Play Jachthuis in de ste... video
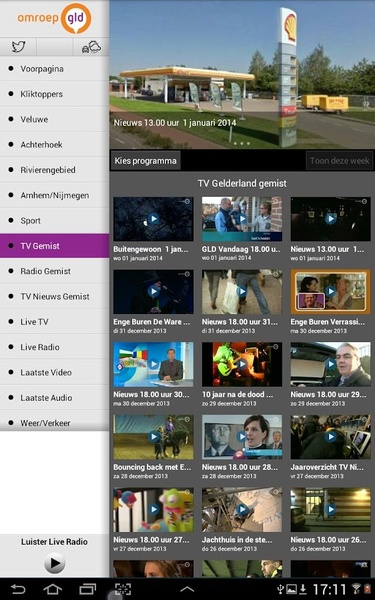The height and width of the screenshot is (600, 375). point(242,510)
